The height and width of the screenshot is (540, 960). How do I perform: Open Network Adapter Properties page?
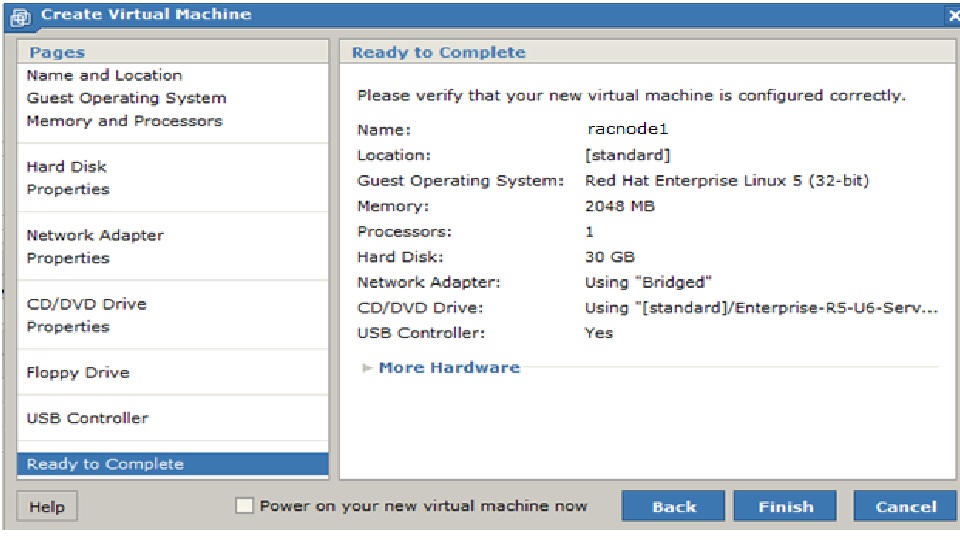68,259
